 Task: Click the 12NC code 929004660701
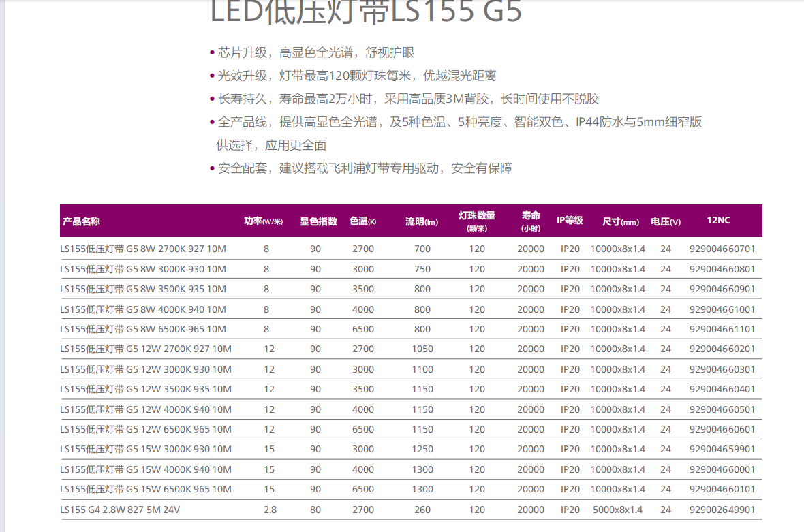[722, 249]
